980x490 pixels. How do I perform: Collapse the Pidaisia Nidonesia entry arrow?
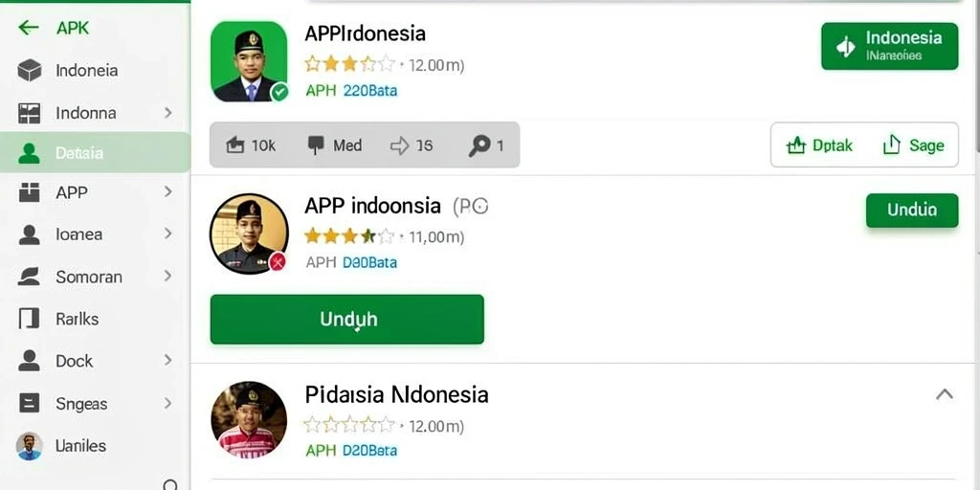[x=945, y=394]
